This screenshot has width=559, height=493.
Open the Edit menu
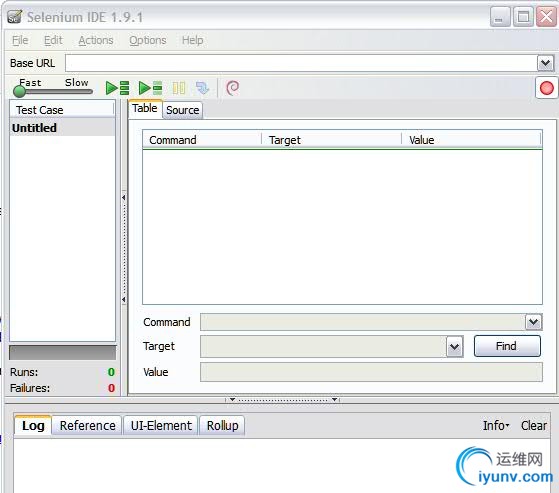(x=53, y=40)
